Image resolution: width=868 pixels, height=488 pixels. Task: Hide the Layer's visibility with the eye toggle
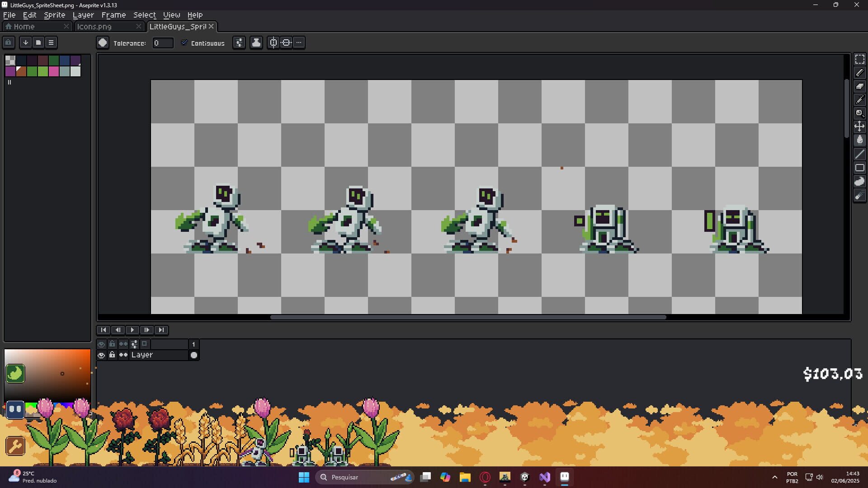click(x=102, y=355)
